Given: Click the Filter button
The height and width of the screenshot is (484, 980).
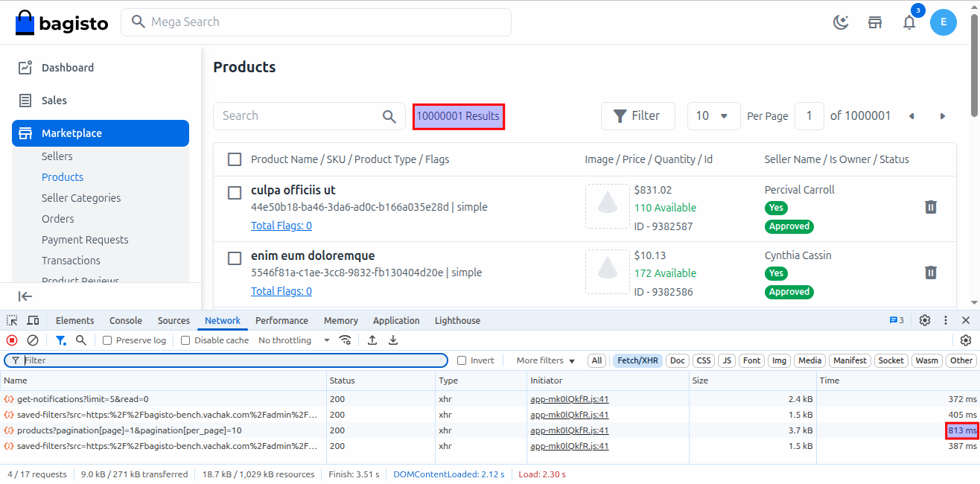Looking at the screenshot, I should 637,116.
